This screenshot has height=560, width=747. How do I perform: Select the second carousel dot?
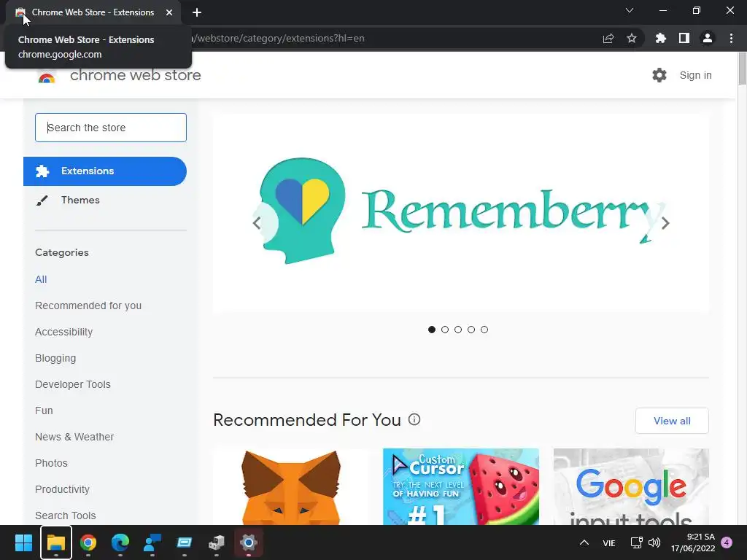[445, 330]
